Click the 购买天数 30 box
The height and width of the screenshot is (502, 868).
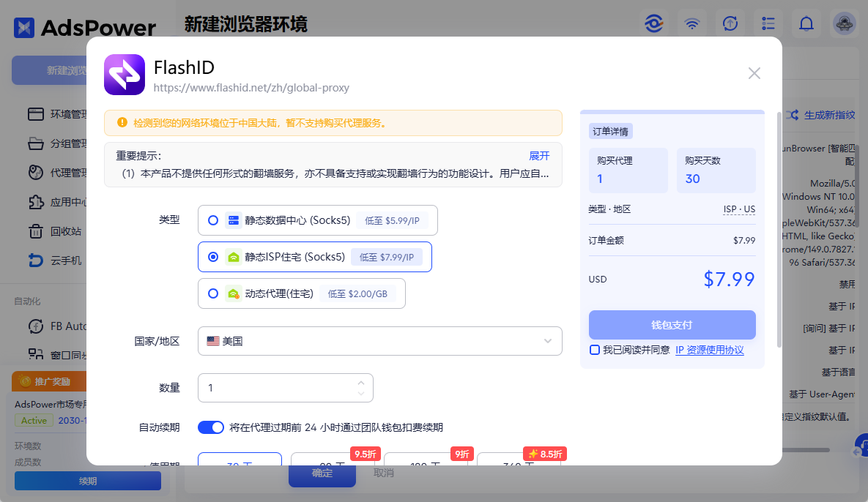(716, 171)
